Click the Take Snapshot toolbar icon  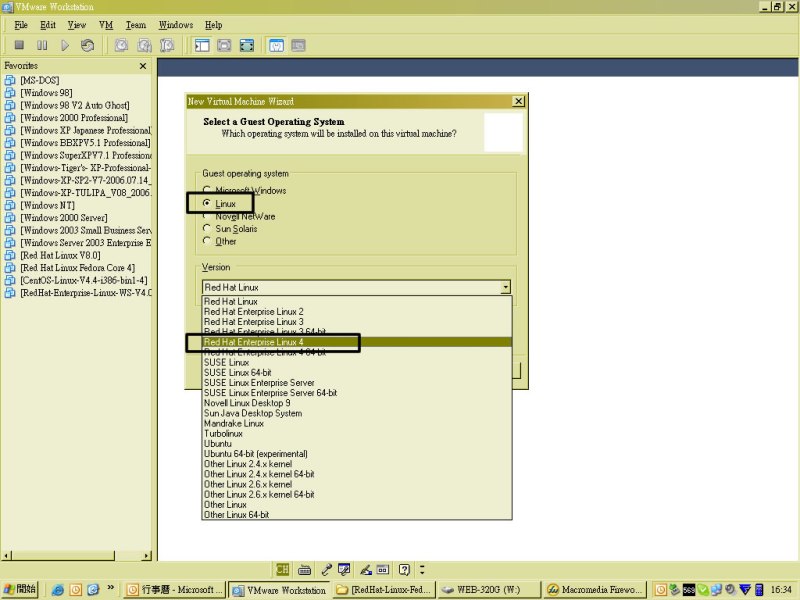[x=121, y=45]
